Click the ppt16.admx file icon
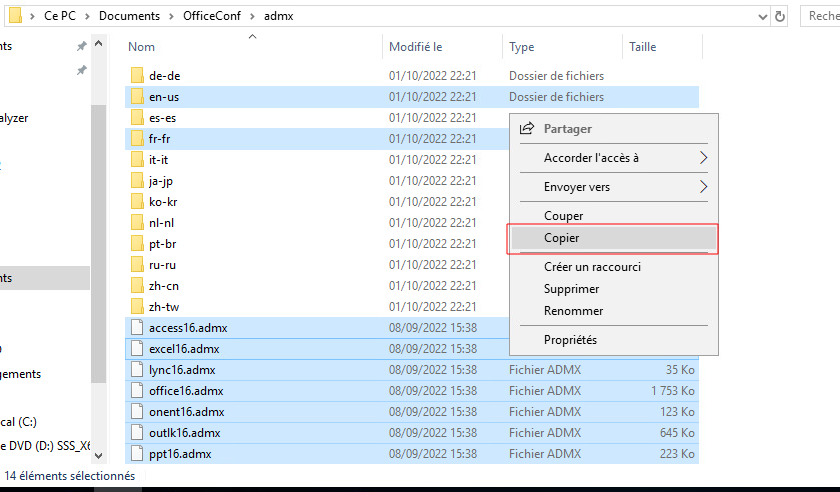The image size is (840, 492). pyautogui.click(x=137, y=454)
